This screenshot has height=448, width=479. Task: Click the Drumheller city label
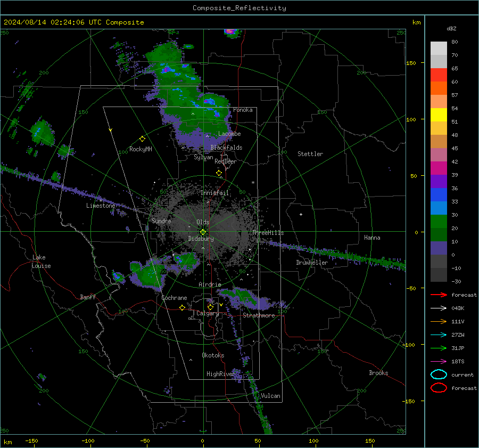[x=312, y=263]
